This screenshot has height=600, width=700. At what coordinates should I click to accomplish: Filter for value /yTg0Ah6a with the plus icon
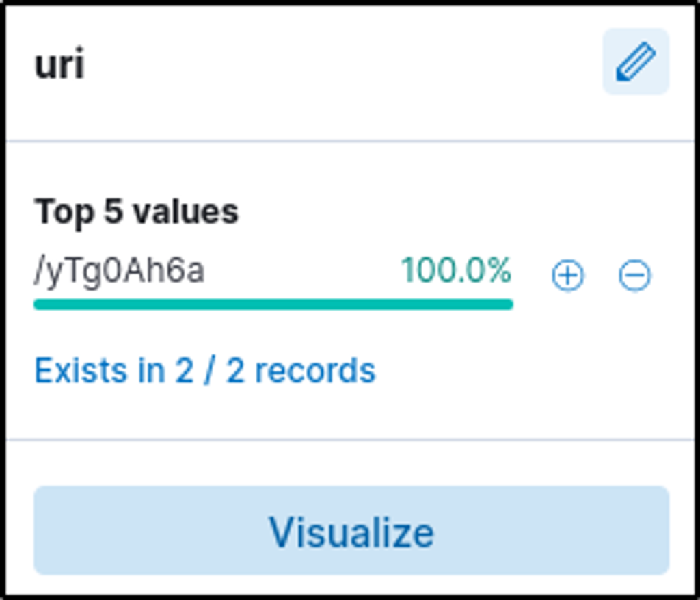click(567, 276)
